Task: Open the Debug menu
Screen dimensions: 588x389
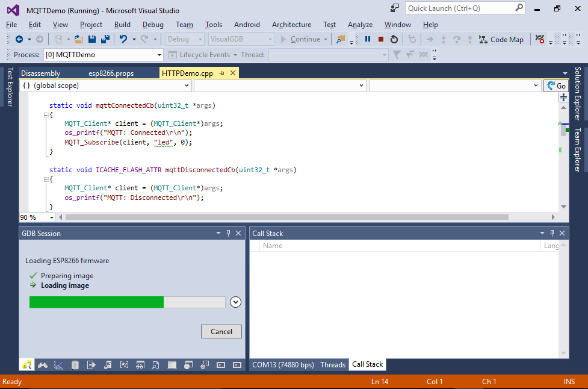Action: click(153, 25)
